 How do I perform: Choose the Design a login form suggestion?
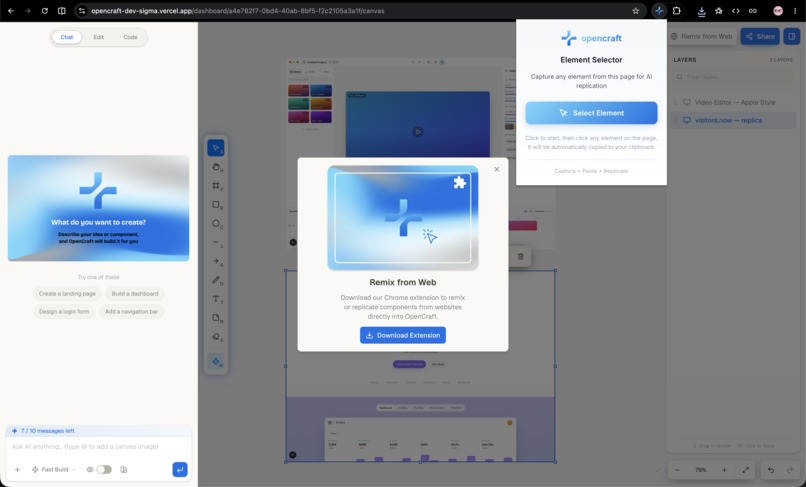(x=64, y=312)
